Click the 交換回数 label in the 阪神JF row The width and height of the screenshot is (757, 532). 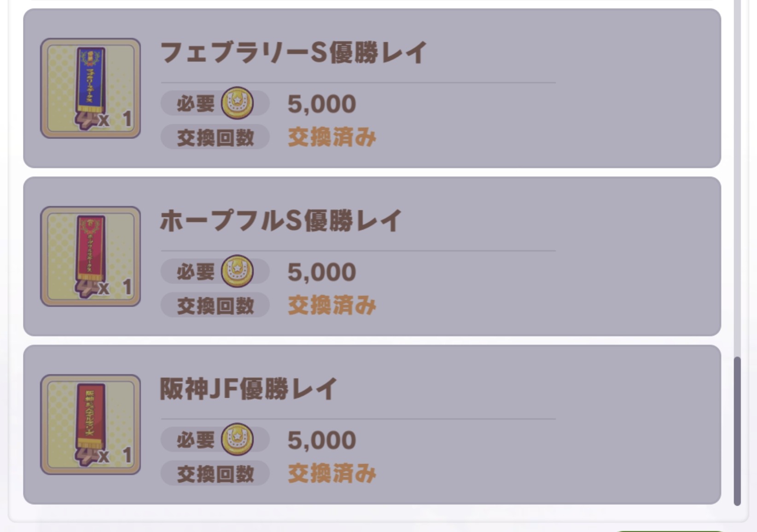(215, 473)
